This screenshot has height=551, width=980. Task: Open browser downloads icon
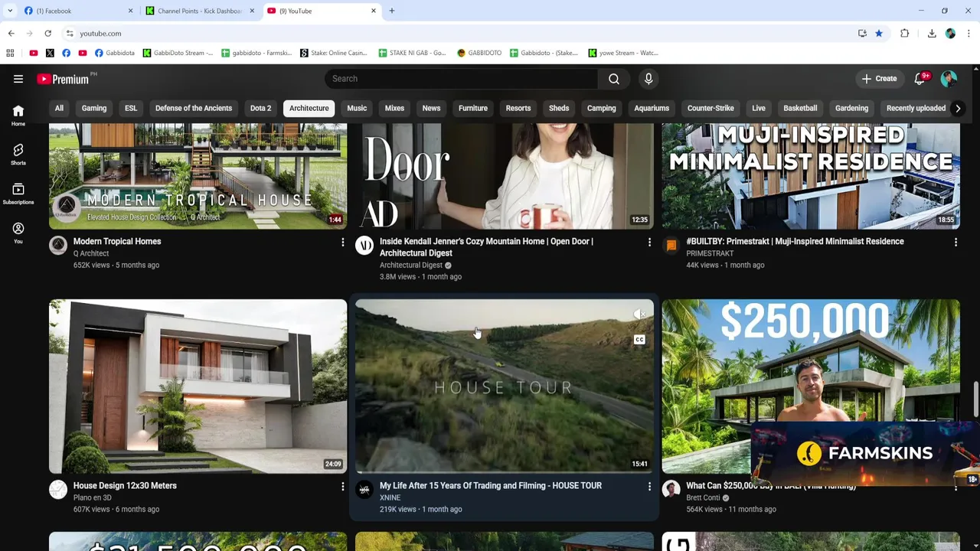(x=932, y=34)
